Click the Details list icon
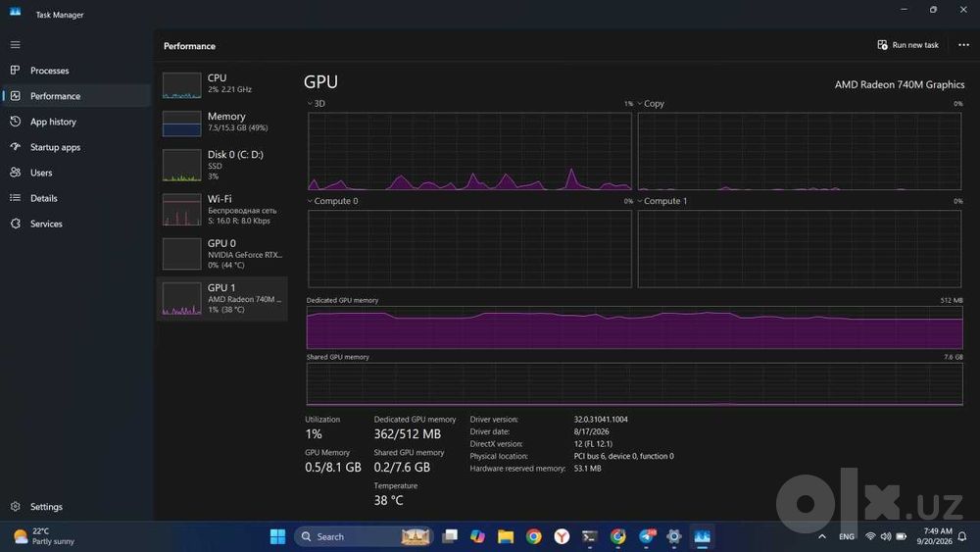 pyautogui.click(x=15, y=197)
